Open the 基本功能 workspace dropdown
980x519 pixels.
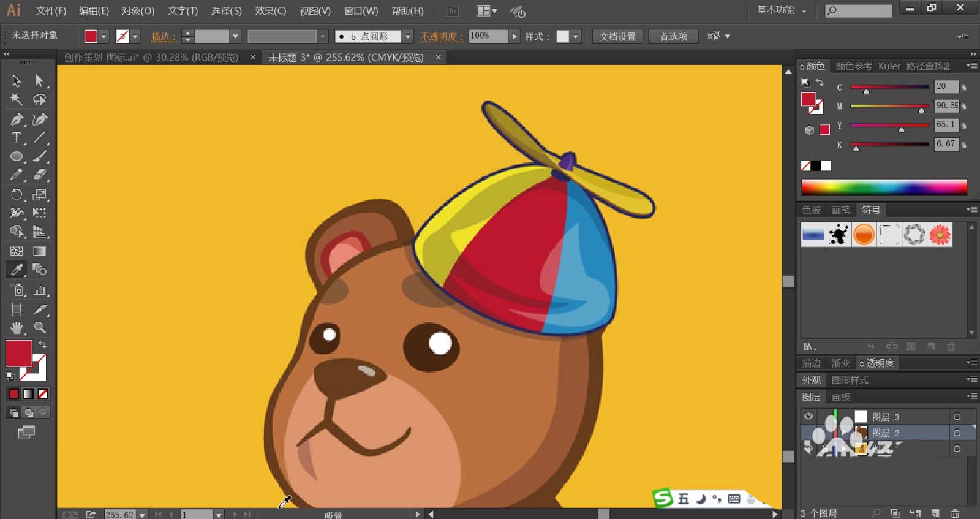782,10
